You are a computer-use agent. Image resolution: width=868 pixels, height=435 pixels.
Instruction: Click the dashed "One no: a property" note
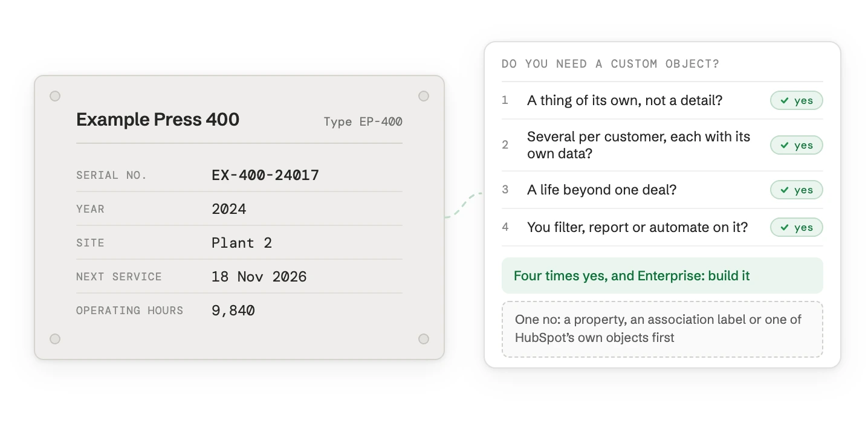(662, 329)
